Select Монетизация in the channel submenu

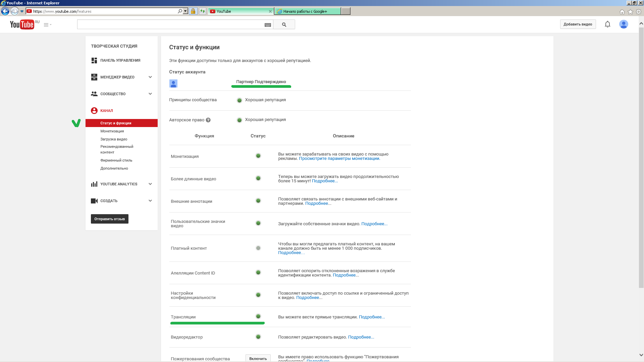112,131
